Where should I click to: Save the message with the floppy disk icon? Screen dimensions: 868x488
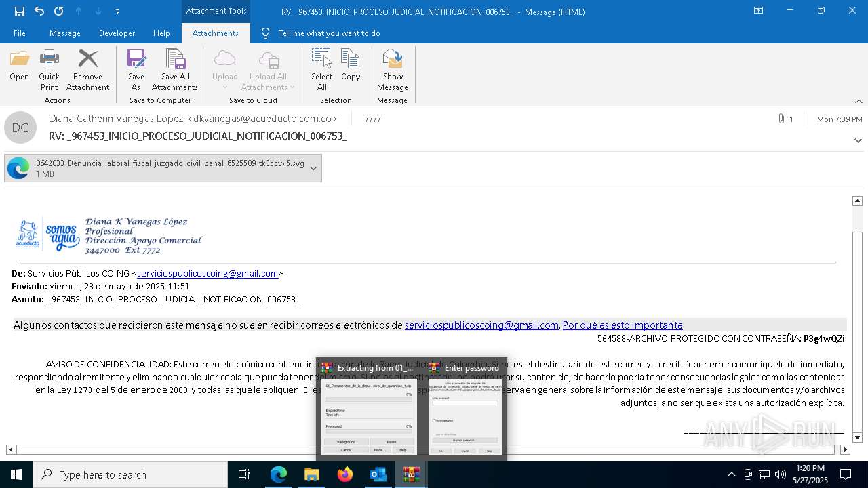coord(19,11)
